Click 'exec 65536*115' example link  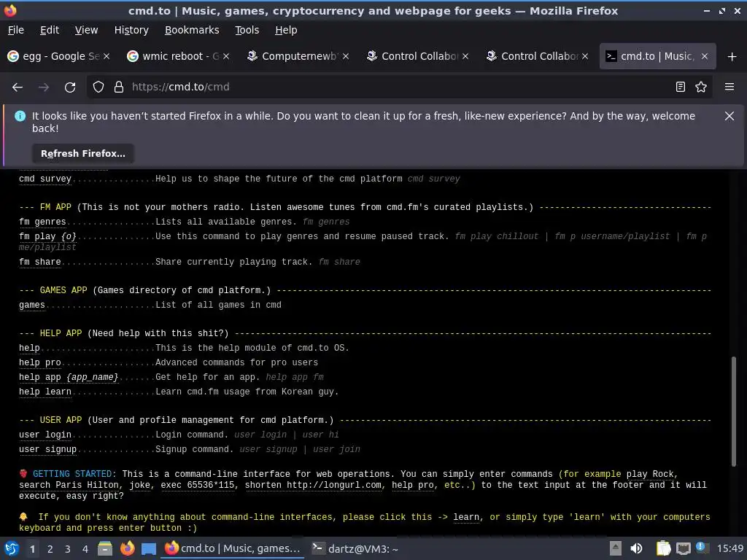[x=198, y=485]
